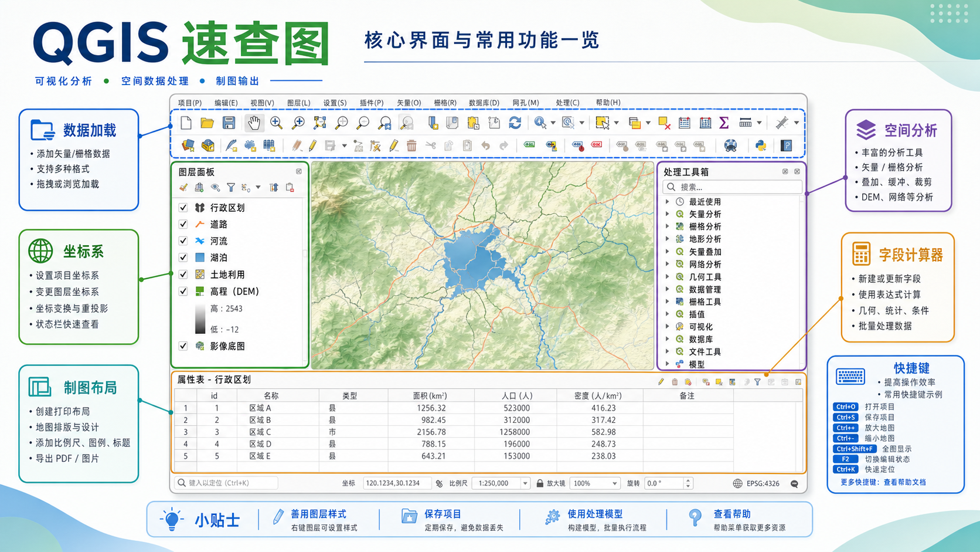Image resolution: width=980 pixels, height=552 pixels.
Task: Toggle the 河流 layer checkbox
Action: [x=183, y=241]
